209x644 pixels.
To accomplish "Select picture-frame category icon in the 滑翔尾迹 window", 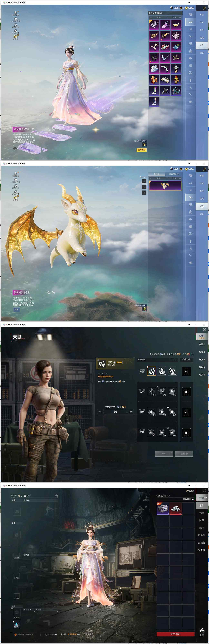I will tap(190, 73).
